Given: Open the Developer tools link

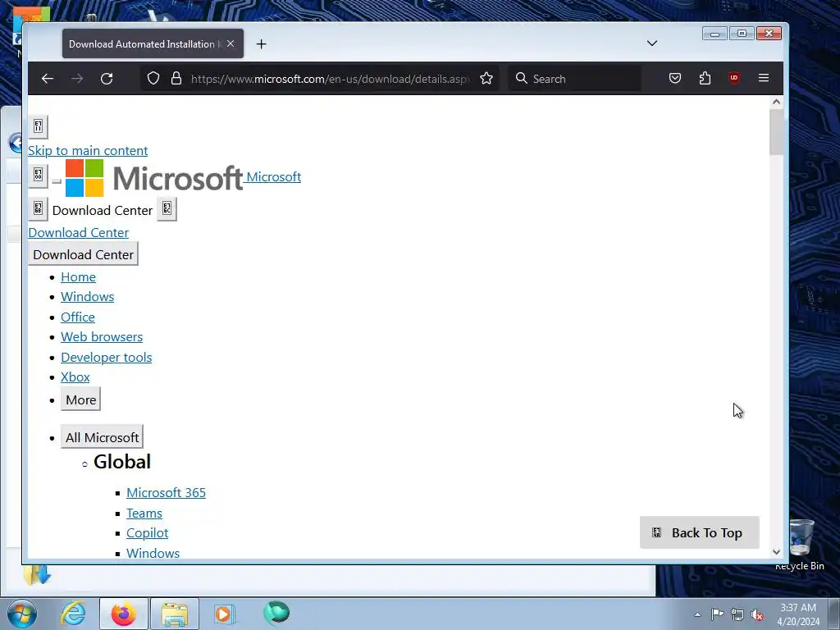Looking at the screenshot, I should 106,358.
